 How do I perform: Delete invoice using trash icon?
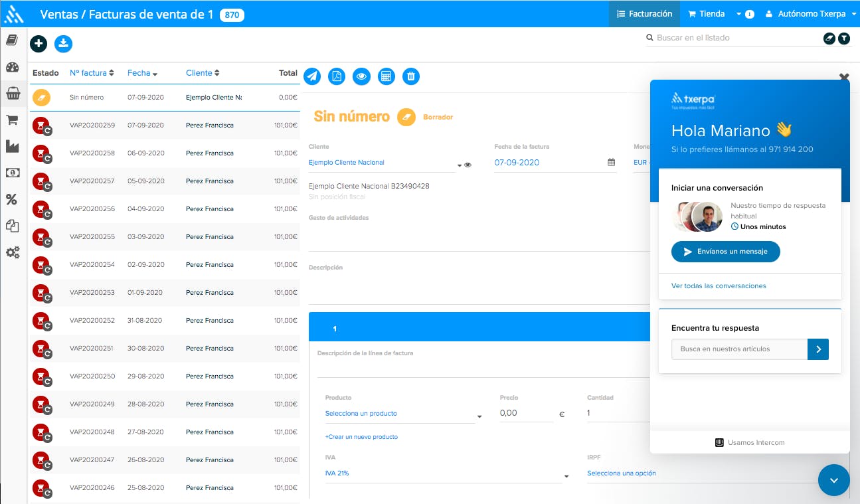coord(411,76)
